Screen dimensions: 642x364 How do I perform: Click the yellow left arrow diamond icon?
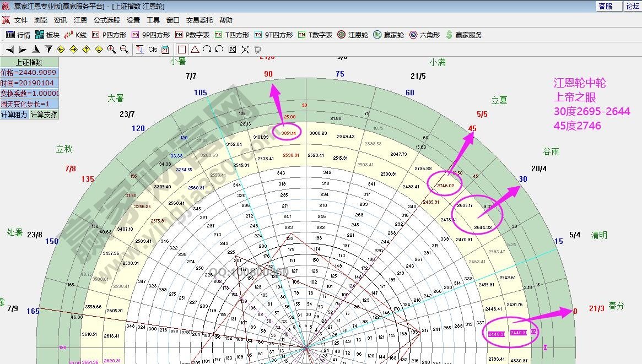point(61,50)
